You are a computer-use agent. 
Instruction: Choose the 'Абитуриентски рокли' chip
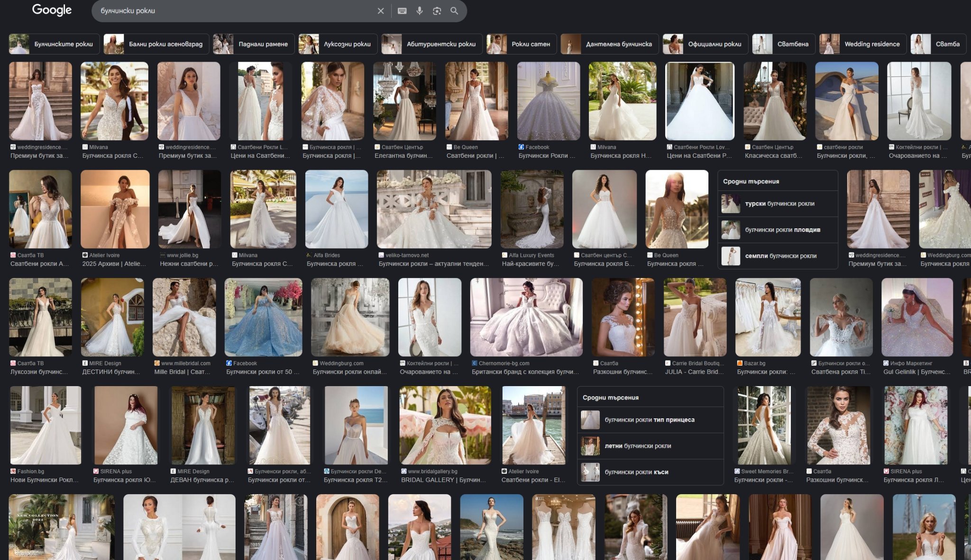(431, 44)
